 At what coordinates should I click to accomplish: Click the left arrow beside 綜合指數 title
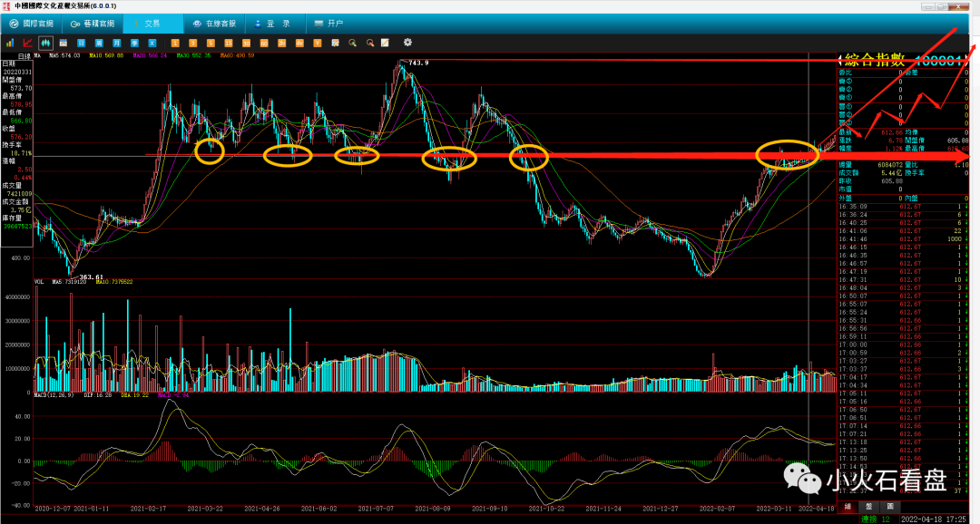(x=840, y=61)
